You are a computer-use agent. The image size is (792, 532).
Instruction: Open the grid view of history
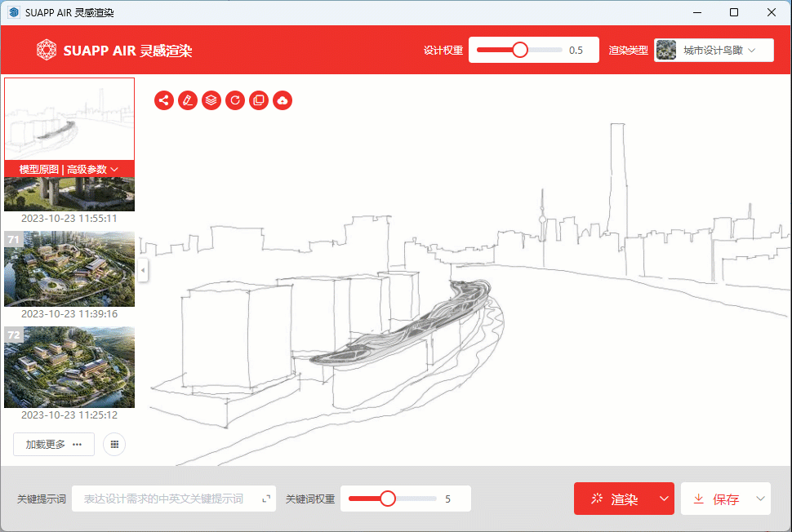pyautogui.click(x=114, y=444)
